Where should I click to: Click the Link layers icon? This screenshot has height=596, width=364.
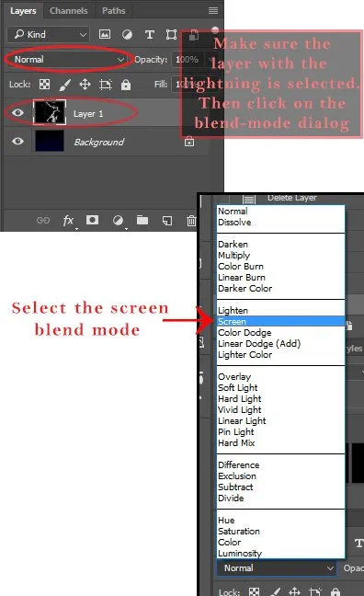43,220
